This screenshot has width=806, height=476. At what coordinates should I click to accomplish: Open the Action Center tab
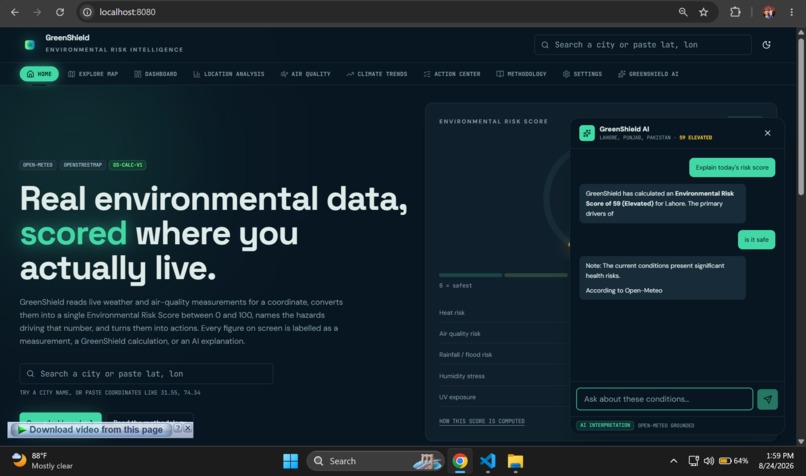click(452, 74)
